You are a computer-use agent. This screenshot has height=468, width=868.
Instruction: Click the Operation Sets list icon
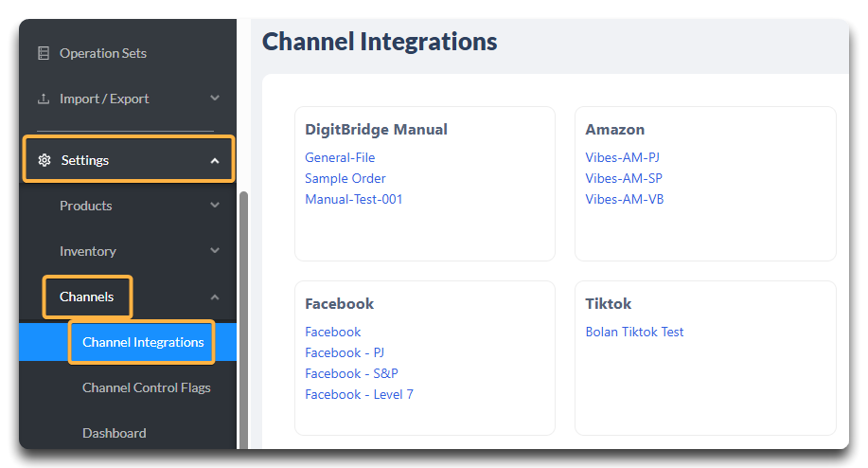(x=44, y=53)
